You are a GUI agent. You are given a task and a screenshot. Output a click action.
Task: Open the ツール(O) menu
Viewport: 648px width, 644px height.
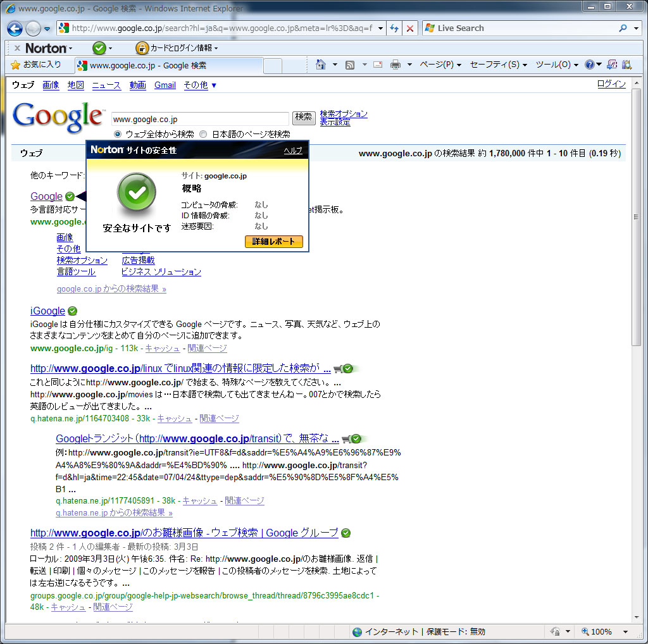point(557,65)
